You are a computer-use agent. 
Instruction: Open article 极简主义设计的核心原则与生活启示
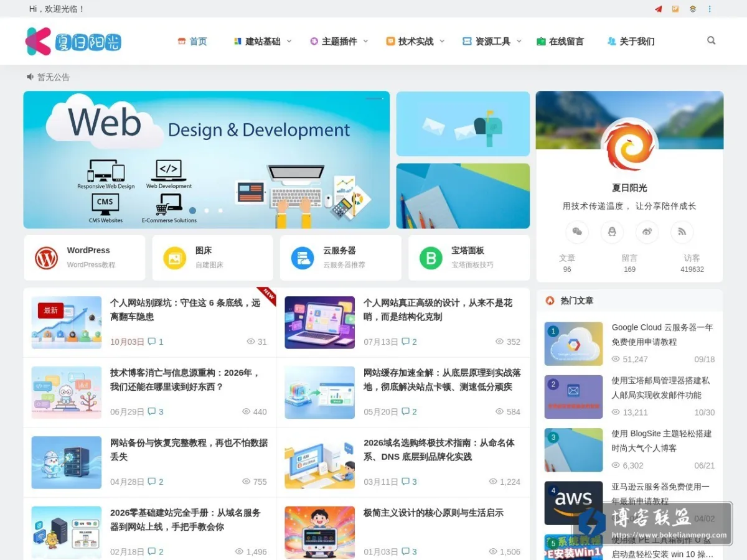coord(434,513)
